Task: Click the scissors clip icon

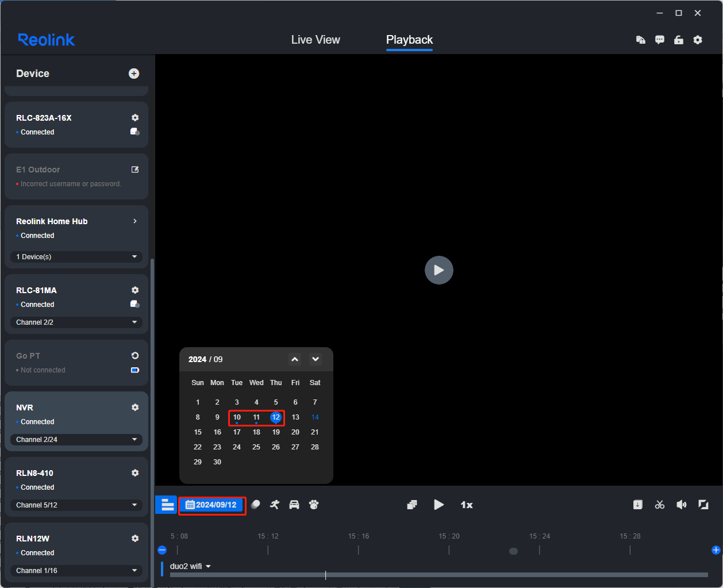Action: tap(660, 505)
